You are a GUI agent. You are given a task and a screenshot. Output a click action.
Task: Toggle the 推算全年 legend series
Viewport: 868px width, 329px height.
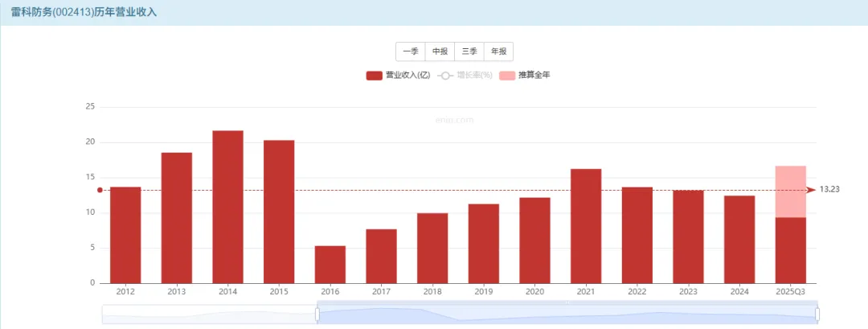(524, 76)
